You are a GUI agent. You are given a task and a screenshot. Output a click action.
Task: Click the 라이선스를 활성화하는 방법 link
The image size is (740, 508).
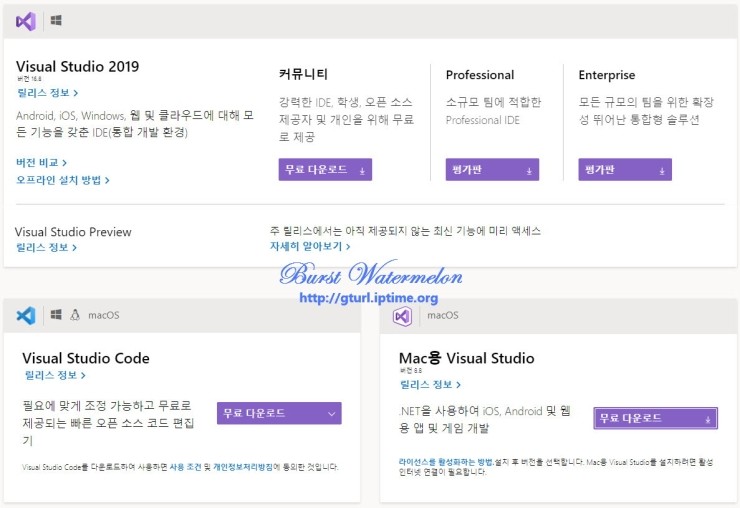point(446,462)
